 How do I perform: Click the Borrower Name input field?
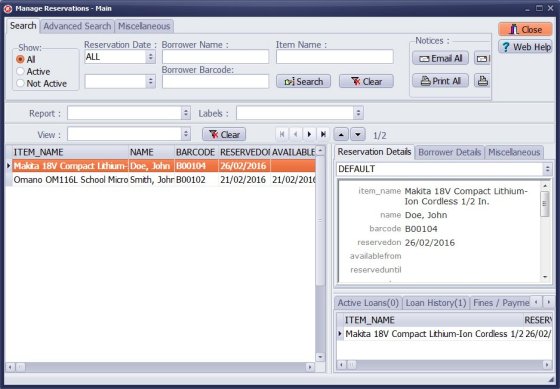pyautogui.click(x=215, y=57)
